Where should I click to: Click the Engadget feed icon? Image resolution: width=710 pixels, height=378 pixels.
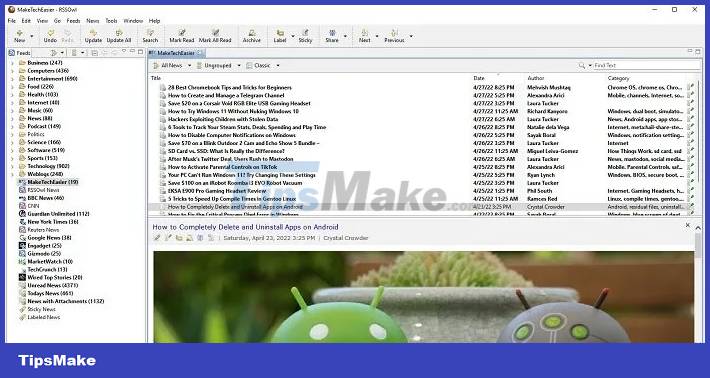click(x=22, y=245)
